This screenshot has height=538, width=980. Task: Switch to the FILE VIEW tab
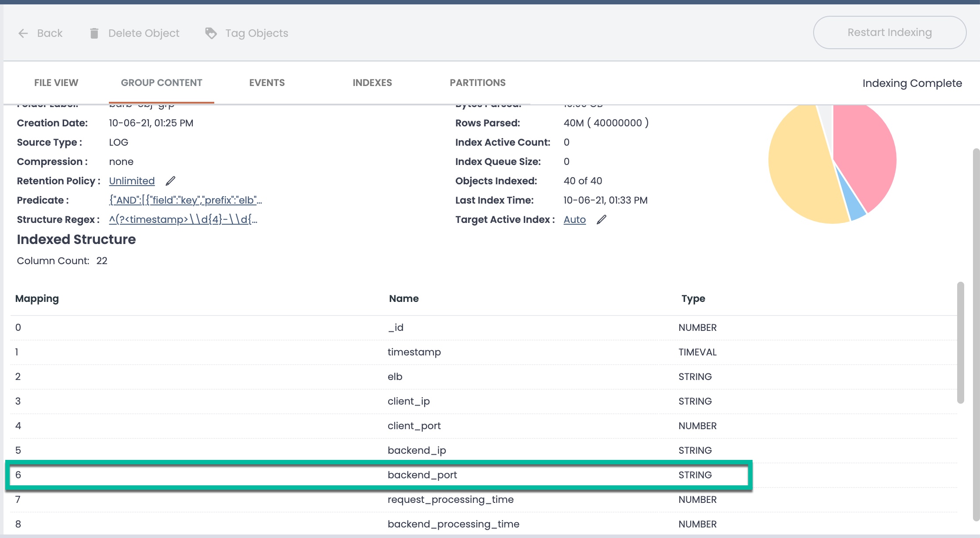[56, 83]
